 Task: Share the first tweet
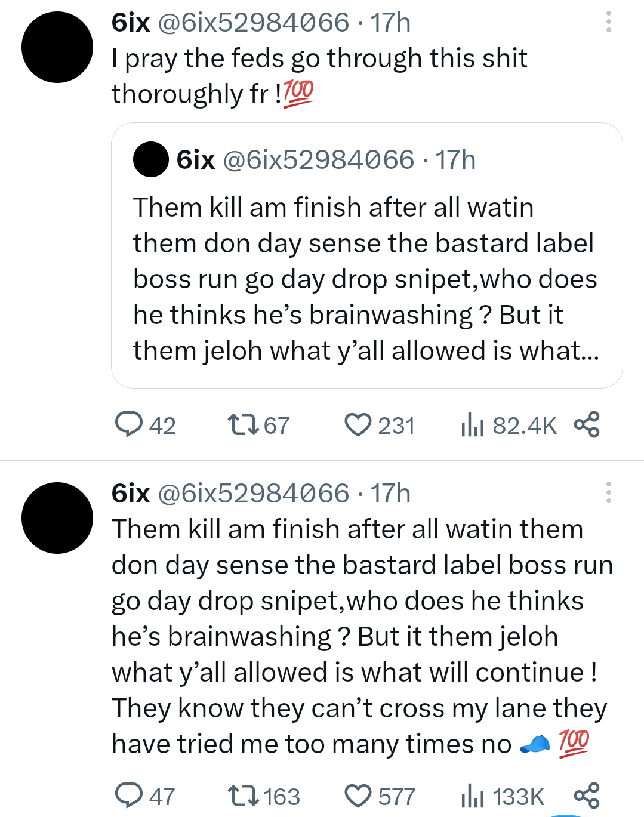pyautogui.click(x=586, y=425)
